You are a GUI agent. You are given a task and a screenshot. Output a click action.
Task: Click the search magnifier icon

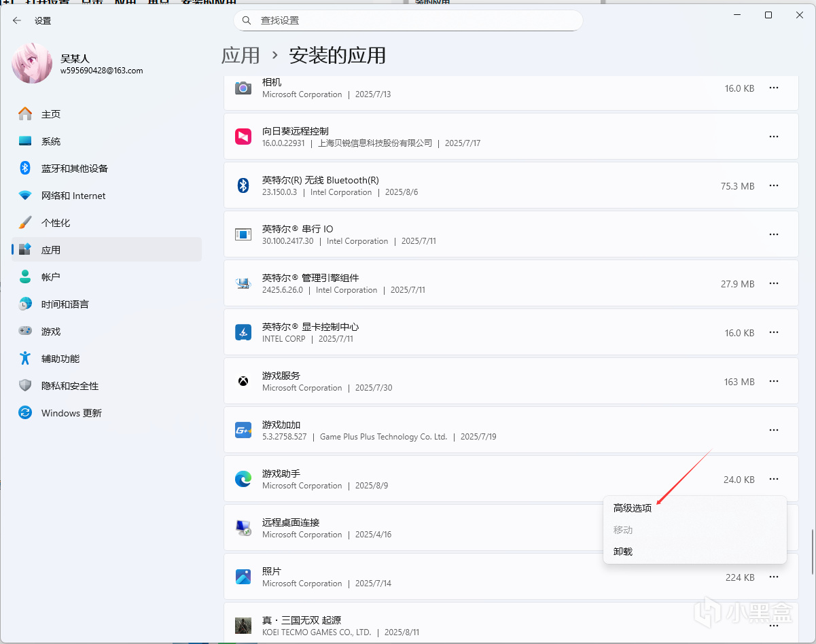[x=245, y=20]
